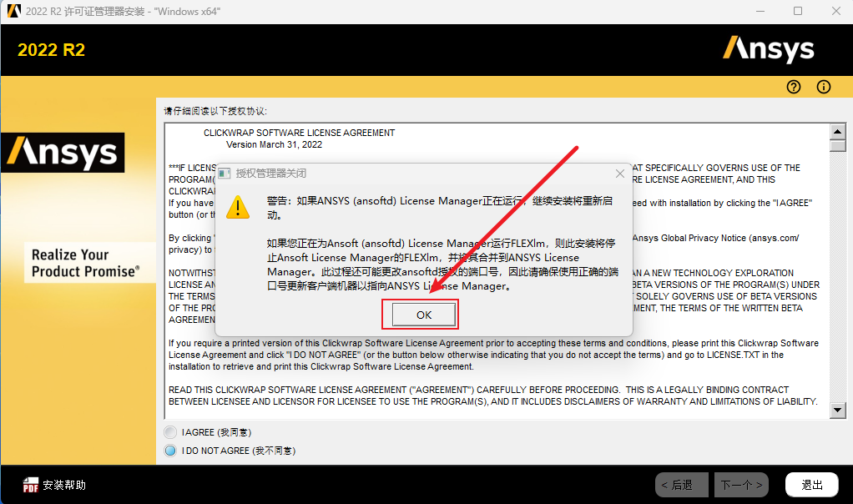The width and height of the screenshot is (853, 504).
Task: Open the info icon in yellow bar
Action: point(824,87)
